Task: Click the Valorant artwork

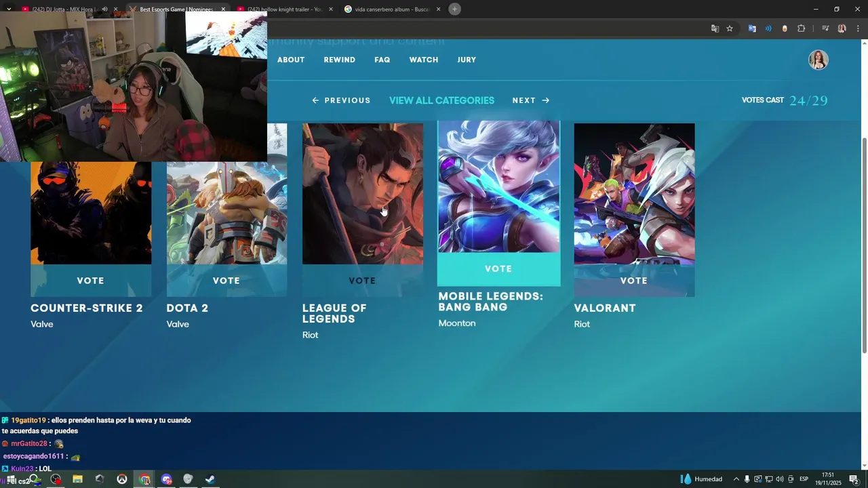Action: pos(634,194)
